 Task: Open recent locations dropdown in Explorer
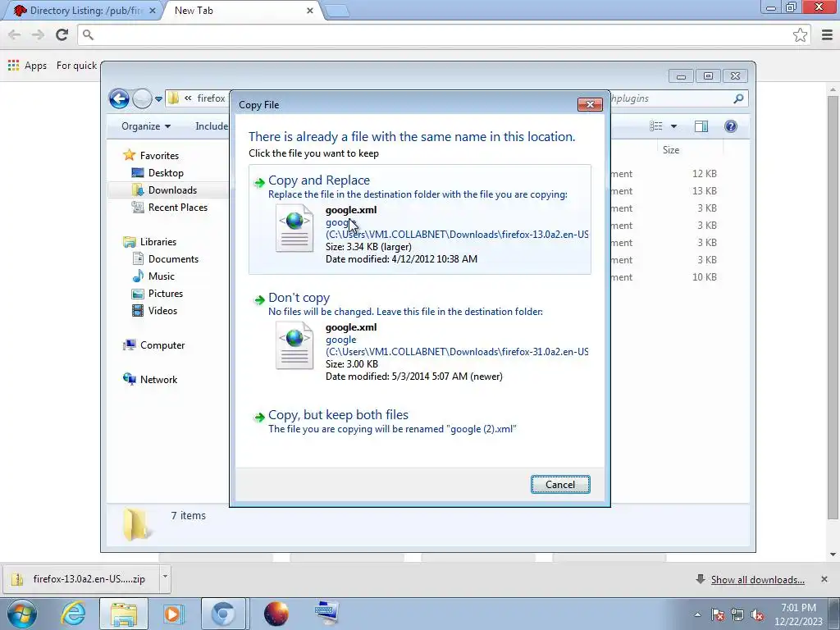[158, 99]
